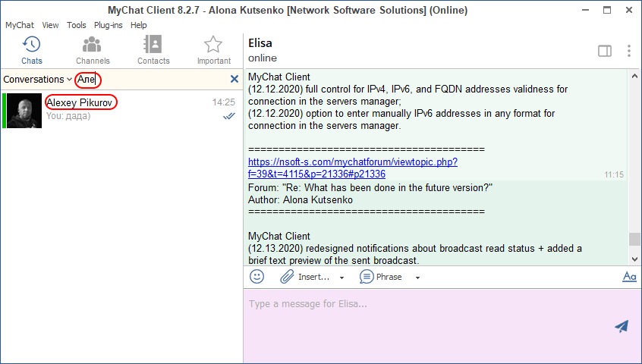Viewport: 642px width, 364px height.
Task: Open the nsoft-s.com forum topic link
Action: (353, 168)
